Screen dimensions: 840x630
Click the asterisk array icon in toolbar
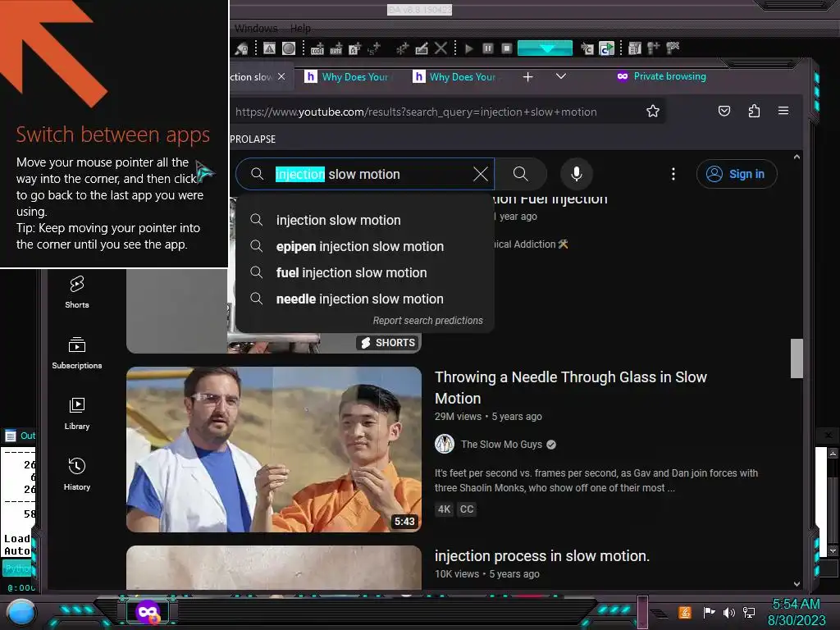402,48
